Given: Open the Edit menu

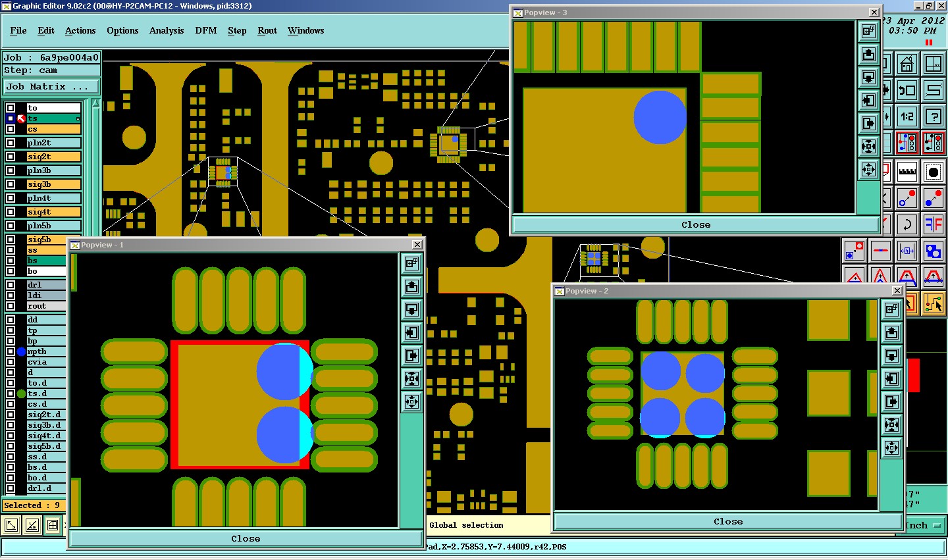Looking at the screenshot, I should tap(46, 30).
